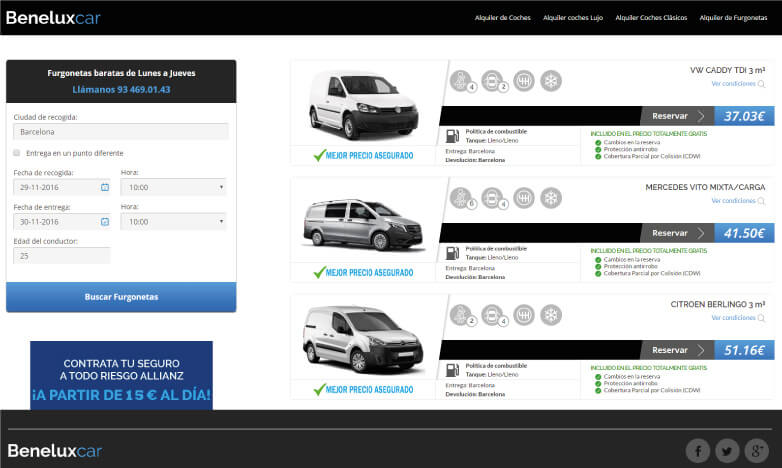Click 'VW CADDY TDI 3 m³' title

[728, 70]
